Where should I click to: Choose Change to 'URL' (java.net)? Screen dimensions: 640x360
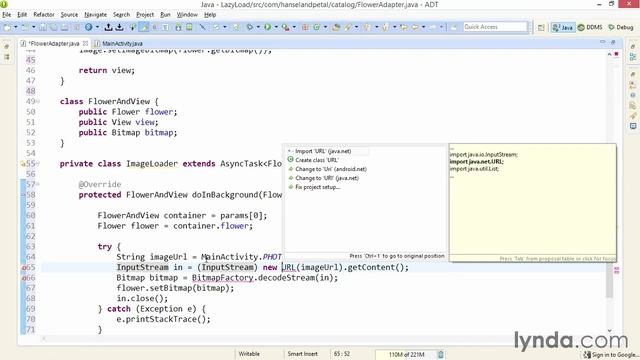pos(327,178)
